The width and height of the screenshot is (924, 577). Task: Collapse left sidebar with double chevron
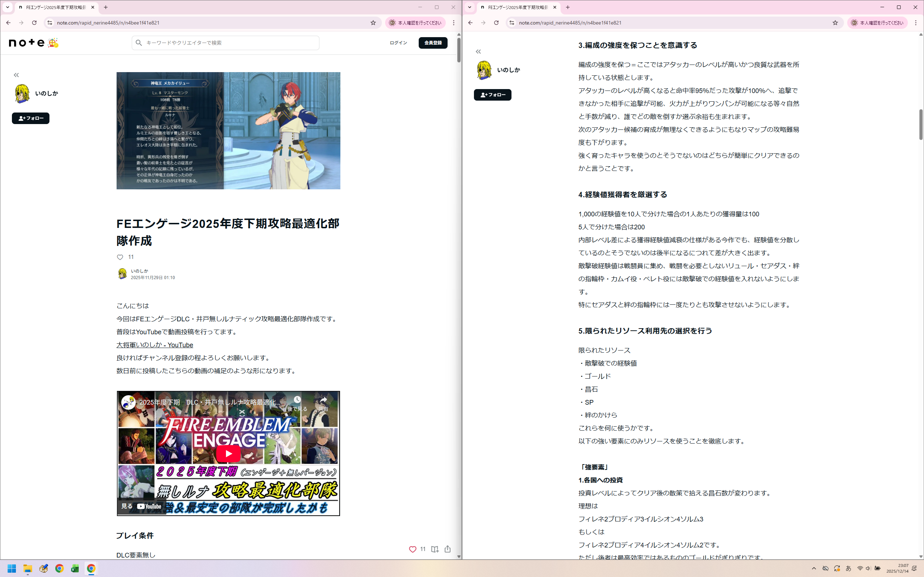(16, 75)
